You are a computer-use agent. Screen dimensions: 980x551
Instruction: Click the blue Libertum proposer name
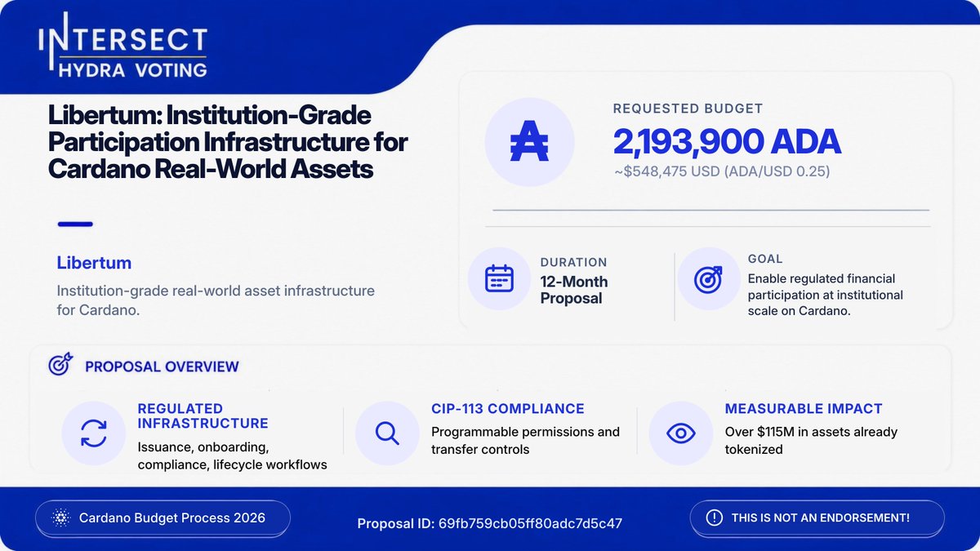[94, 263]
